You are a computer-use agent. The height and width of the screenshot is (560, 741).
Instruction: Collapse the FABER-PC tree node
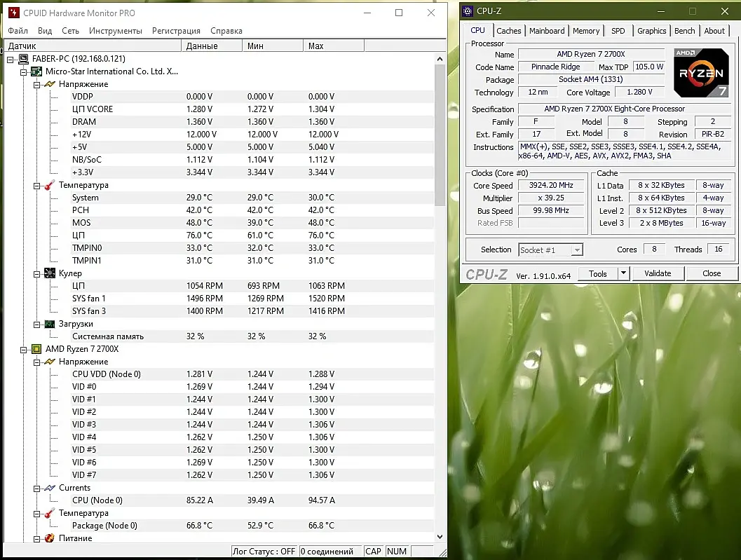[10, 60]
